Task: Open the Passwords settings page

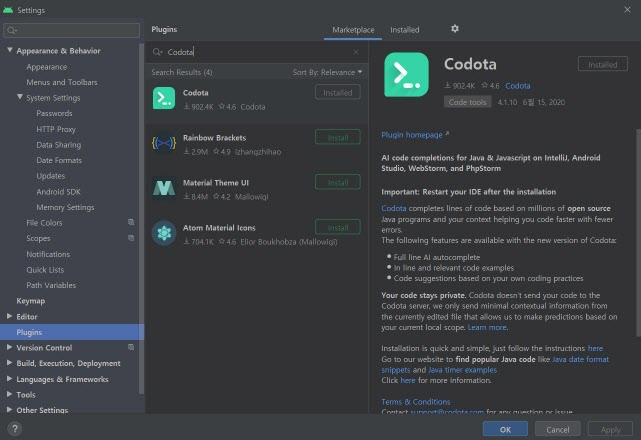Action: (54, 113)
